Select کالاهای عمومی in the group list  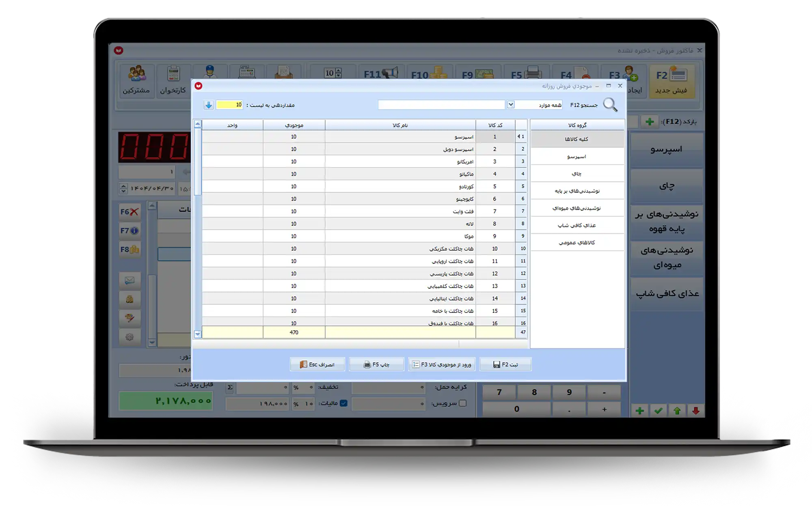[x=577, y=243]
